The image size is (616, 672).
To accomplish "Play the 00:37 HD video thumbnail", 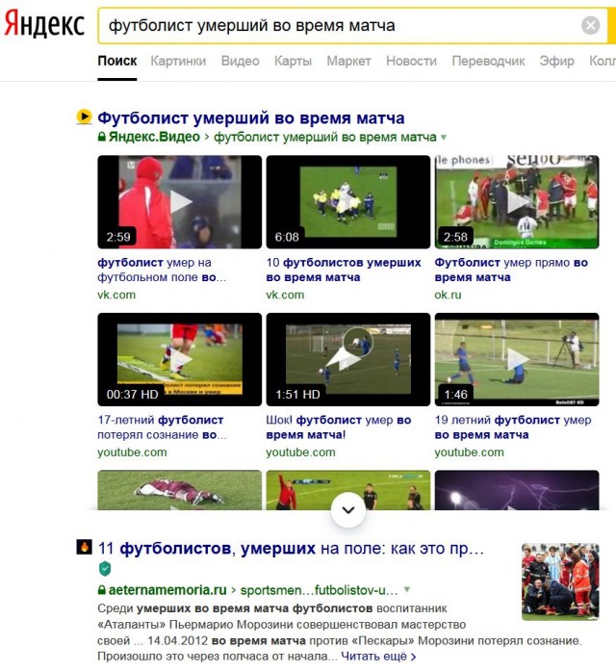I will pos(179,359).
